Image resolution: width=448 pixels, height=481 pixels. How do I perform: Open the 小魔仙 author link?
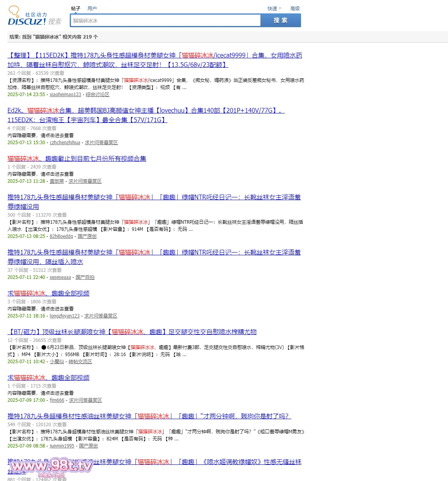tap(57, 362)
